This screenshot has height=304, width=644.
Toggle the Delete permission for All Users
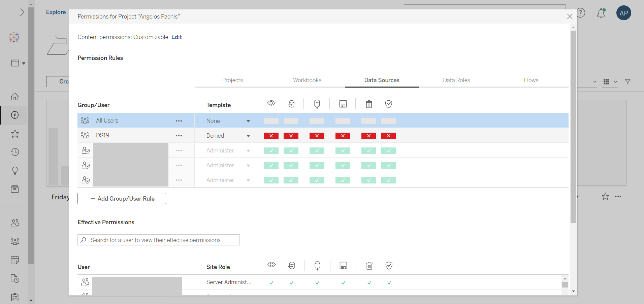tap(368, 121)
